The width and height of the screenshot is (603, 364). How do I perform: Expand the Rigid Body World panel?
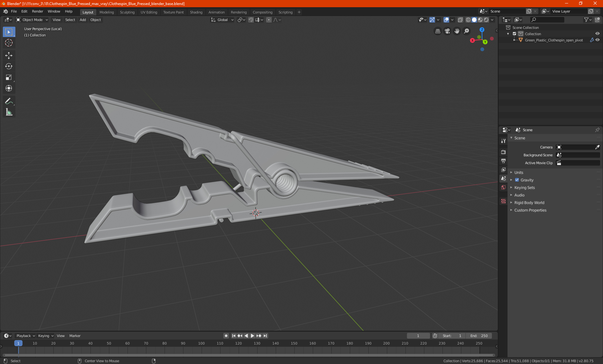pyautogui.click(x=529, y=203)
